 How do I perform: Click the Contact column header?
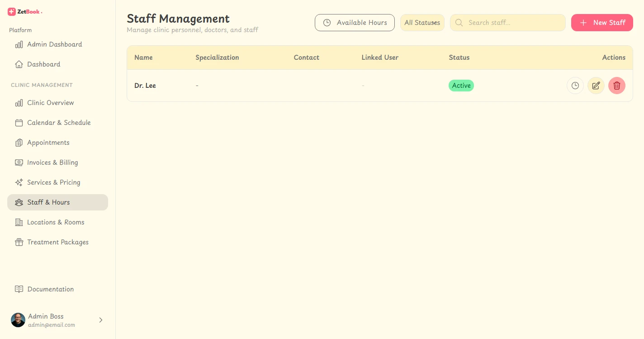[x=307, y=57]
